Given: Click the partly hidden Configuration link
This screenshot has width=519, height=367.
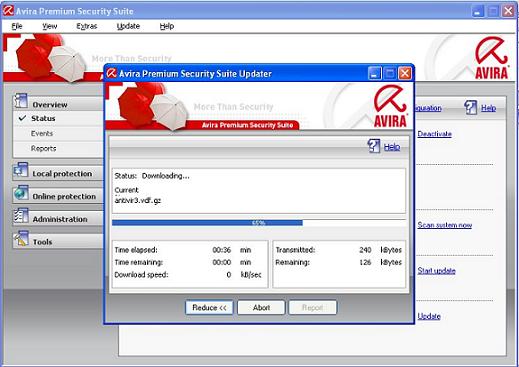Looking at the screenshot, I should [x=428, y=108].
